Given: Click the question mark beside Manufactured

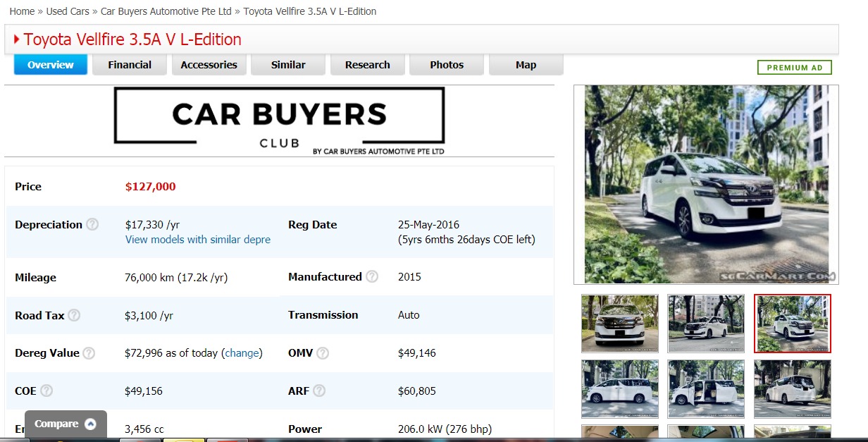Looking at the screenshot, I should tap(372, 277).
